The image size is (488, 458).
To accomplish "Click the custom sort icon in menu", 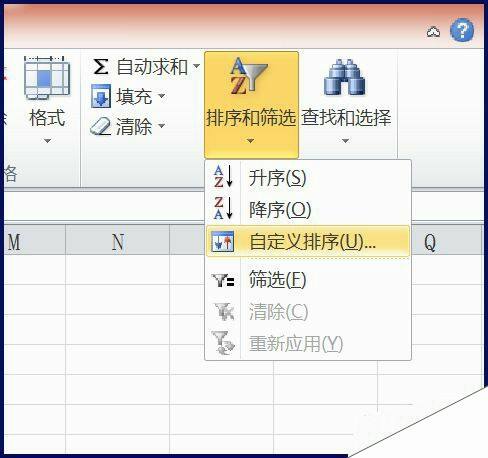I will tap(223, 241).
